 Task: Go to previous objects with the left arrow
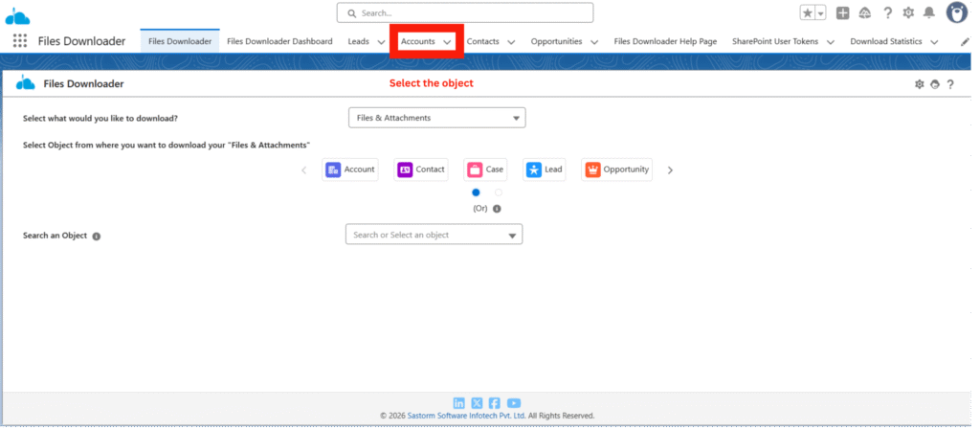tap(303, 170)
